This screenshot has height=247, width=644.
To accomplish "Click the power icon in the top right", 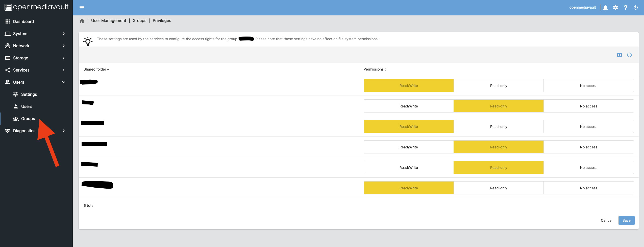I will click(x=636, y=8).
